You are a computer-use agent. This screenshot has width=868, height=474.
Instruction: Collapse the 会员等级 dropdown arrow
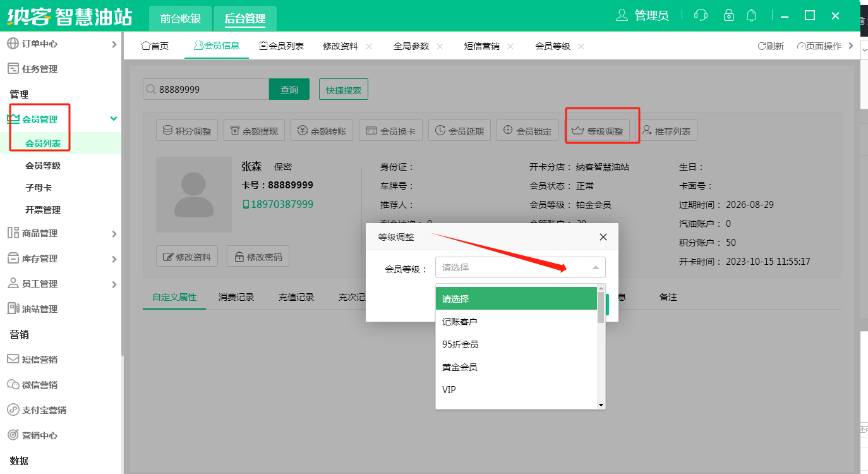595,268
